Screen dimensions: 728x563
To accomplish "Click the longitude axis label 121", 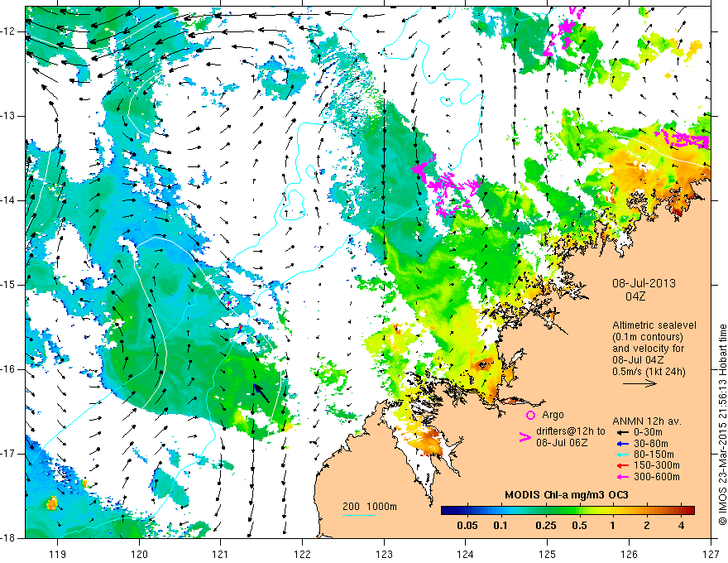I will (x=221, y=555).
